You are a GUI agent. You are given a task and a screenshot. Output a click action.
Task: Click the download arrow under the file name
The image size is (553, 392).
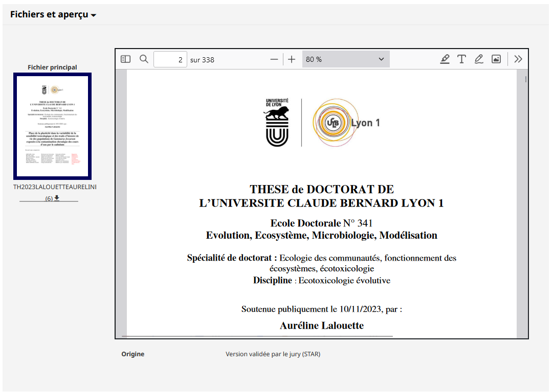57,198
